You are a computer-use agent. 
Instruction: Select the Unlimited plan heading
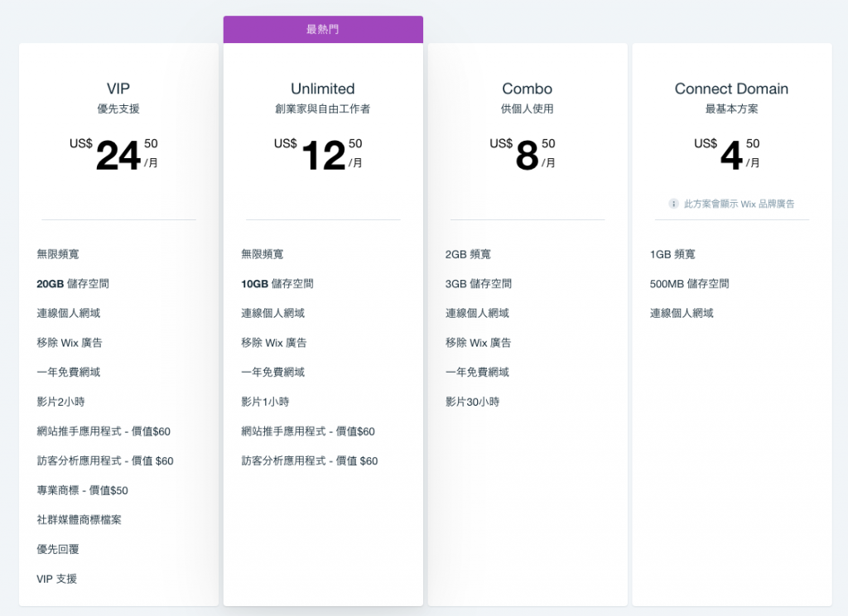pyautogui.click(x=323, y=89)
